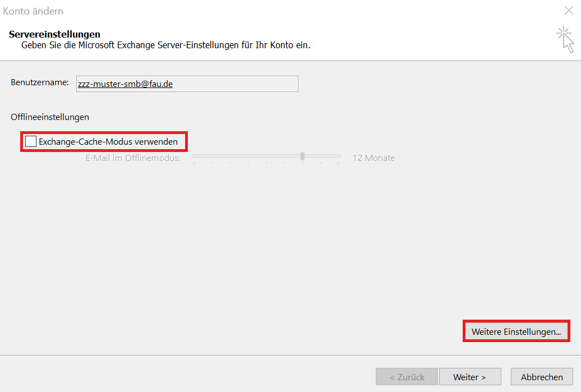
Task: Click the zzz-muster-smb@fau.de username text
Action: pyautogui.click(x=125, y=84)
